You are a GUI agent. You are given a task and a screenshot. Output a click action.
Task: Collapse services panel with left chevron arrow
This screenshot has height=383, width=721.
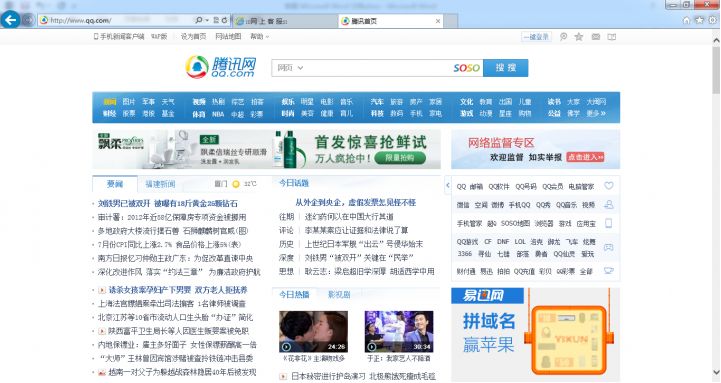pos(447,185)
